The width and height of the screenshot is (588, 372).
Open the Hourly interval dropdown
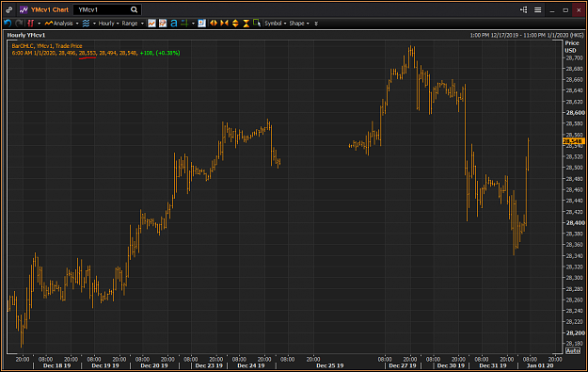point(108,24)
